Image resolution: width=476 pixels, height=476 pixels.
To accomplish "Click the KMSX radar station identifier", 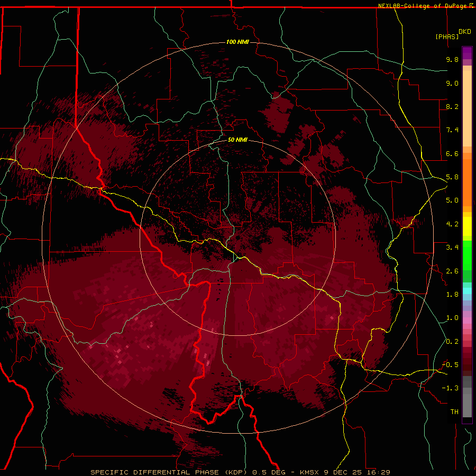I will coord(309,472).
